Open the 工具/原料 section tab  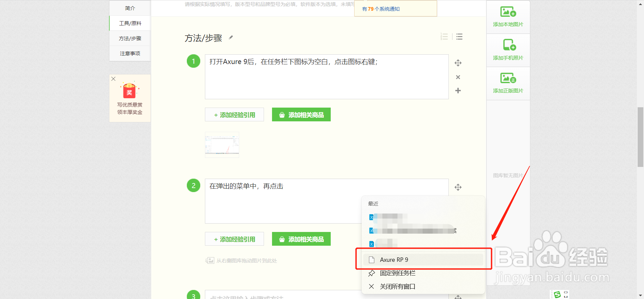pos(130,23)
